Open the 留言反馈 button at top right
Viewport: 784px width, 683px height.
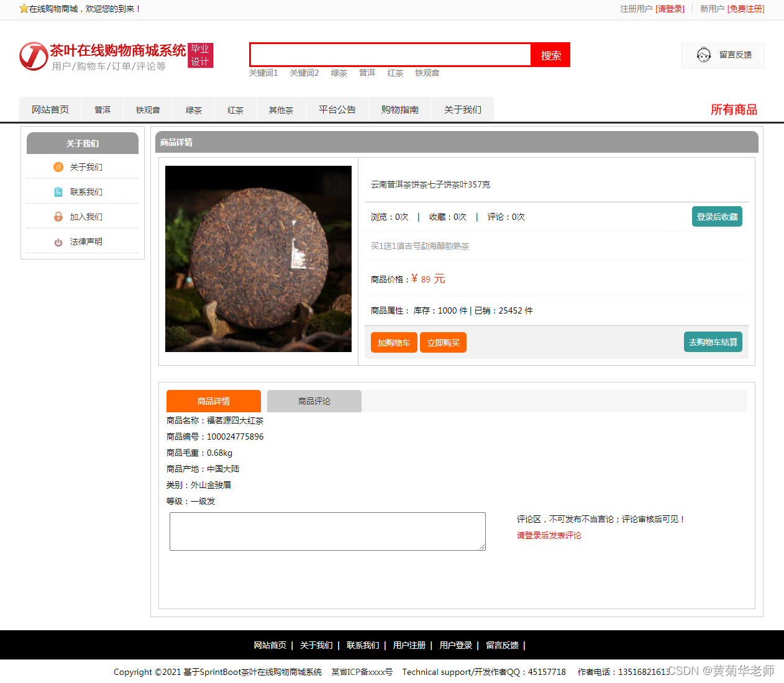click(x=723, y=55)
